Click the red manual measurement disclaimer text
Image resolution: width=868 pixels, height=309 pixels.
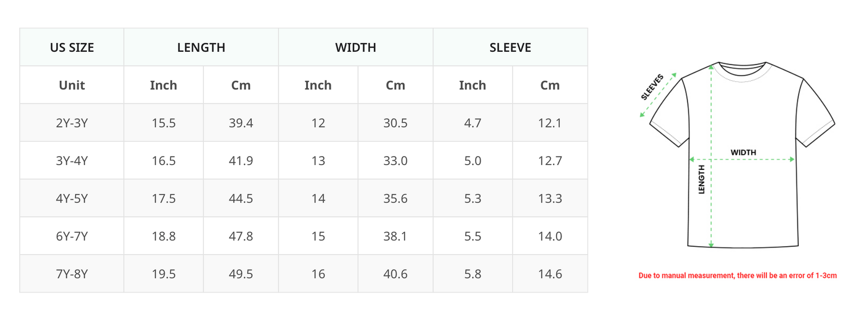(x=737, y=276)
